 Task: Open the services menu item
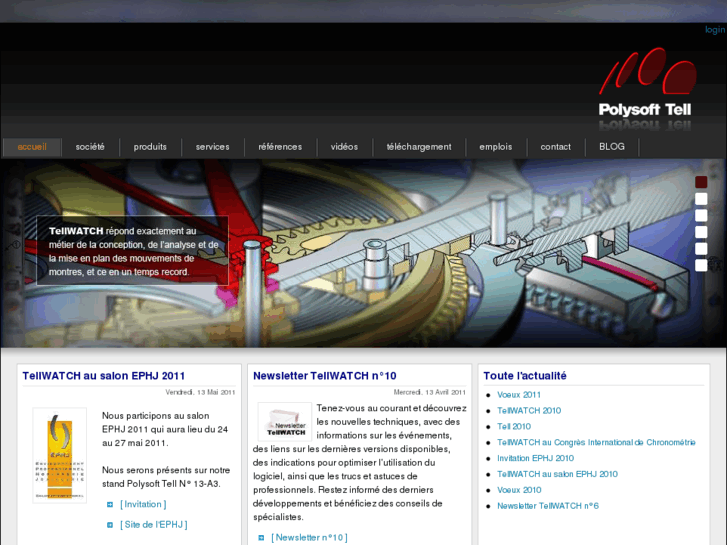coord(212,147)
